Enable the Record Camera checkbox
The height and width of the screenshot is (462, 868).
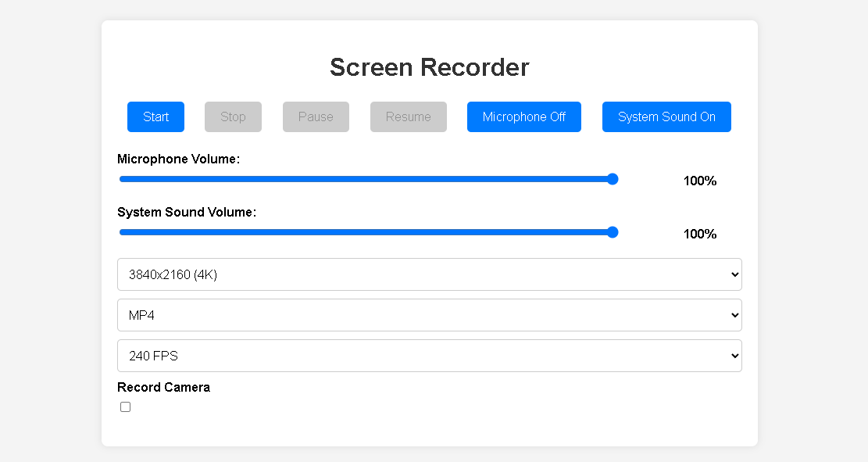coord(125,406)
